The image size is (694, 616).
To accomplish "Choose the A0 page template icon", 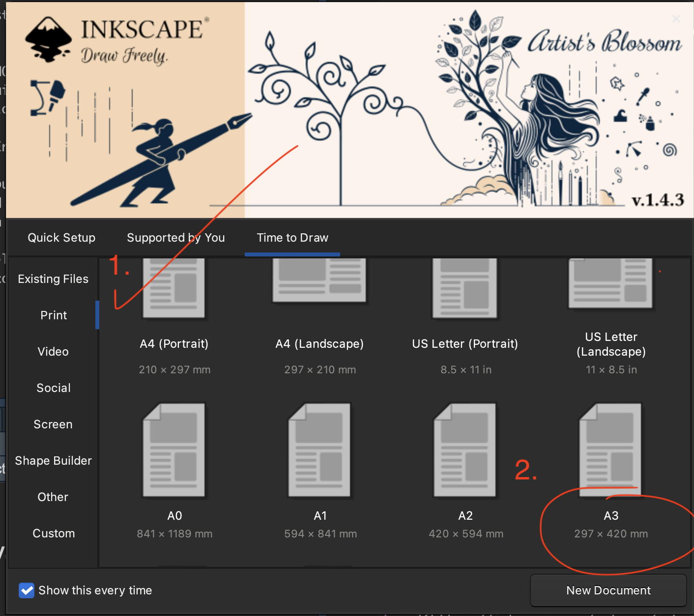I will pos(174,450).
